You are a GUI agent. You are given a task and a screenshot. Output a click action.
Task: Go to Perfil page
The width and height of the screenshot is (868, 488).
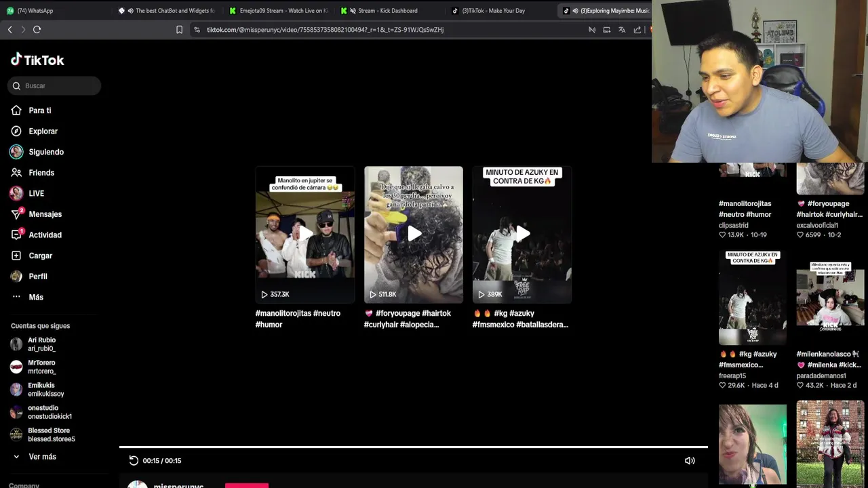pyautogui.click(x=38, y=277)
